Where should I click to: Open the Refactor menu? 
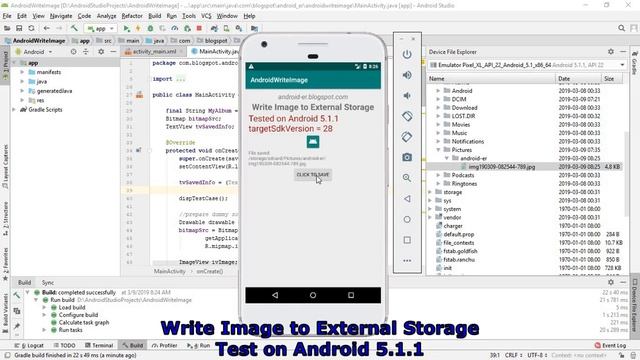coord(132,16)
